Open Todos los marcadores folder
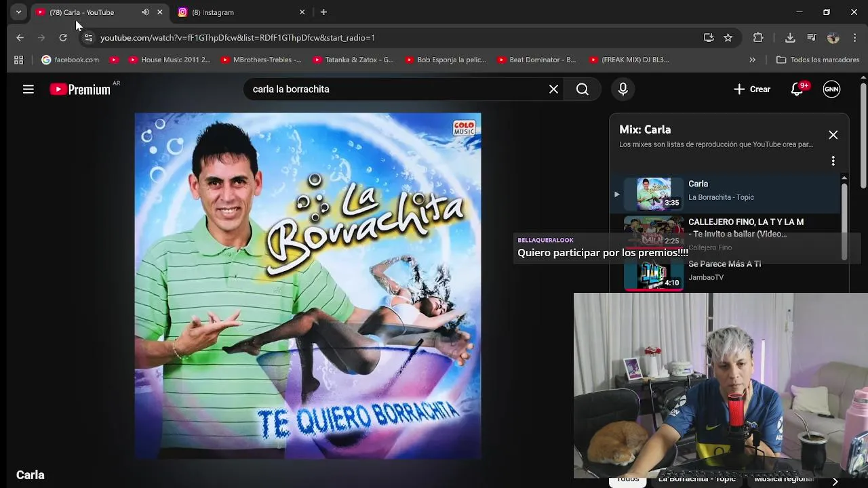Image resolution: width=868 pixels, height=488 pixels. point(817,60)
